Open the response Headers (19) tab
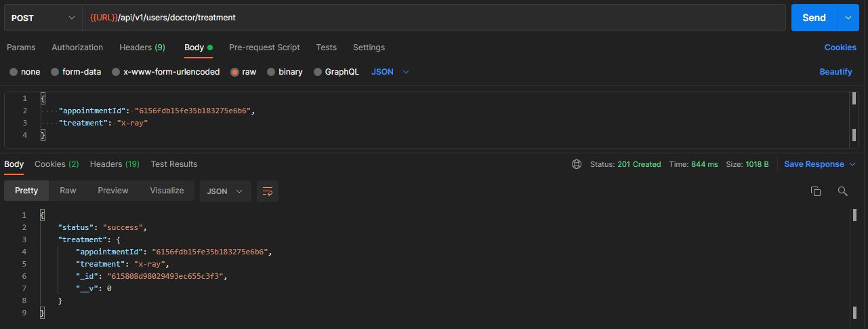The height and width of the screenshot is (329, 868). tap(115, 164)
